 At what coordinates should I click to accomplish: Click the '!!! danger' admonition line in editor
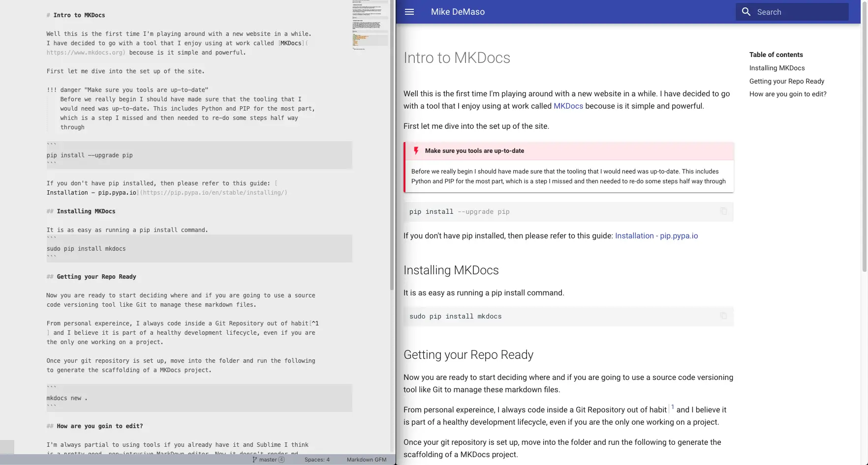(x=127, y=90)
